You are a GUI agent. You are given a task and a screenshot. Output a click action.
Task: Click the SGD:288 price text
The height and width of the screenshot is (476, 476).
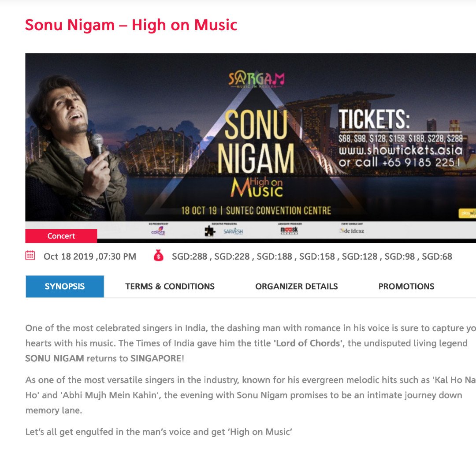pyautogui.click(x=190, y=257)
